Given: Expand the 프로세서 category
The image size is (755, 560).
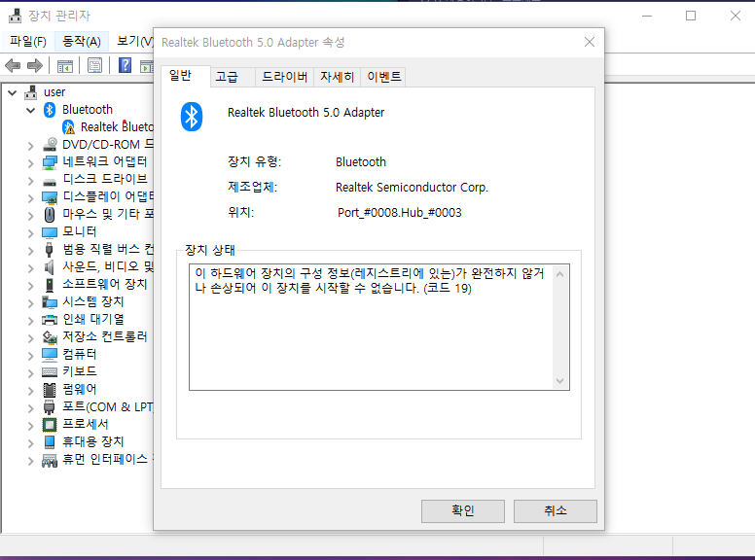Looking at the screenshot, I should tap(31, 426).
